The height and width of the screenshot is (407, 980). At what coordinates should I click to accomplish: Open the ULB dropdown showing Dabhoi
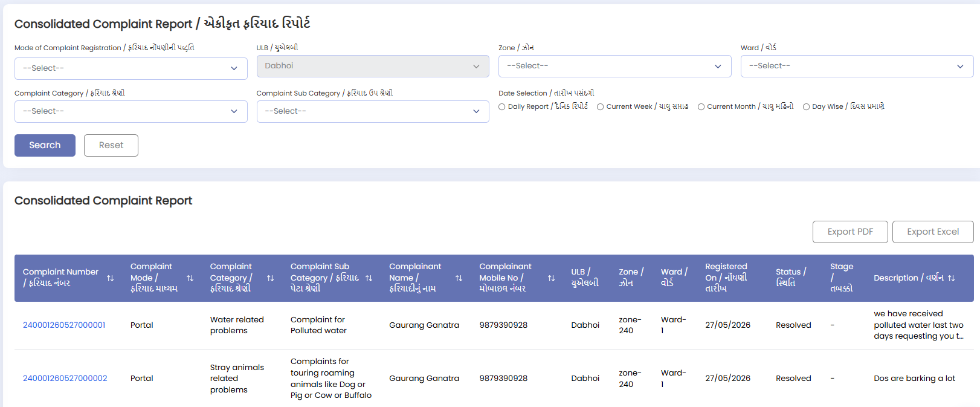point(373,66)
